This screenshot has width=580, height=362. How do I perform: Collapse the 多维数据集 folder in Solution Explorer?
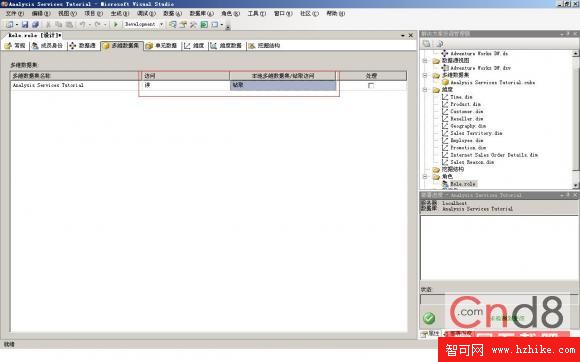(x=425, y=75)
